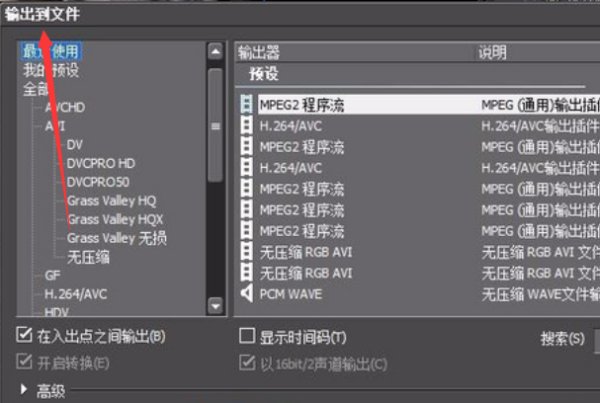Select Grass Valley 无损 codec entry

117,238
